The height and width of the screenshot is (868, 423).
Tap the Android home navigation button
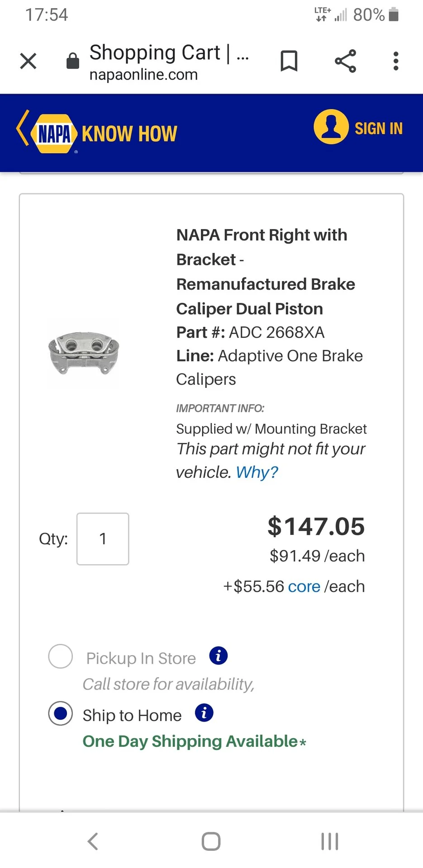pyautogui.click(x=211, y=841)
